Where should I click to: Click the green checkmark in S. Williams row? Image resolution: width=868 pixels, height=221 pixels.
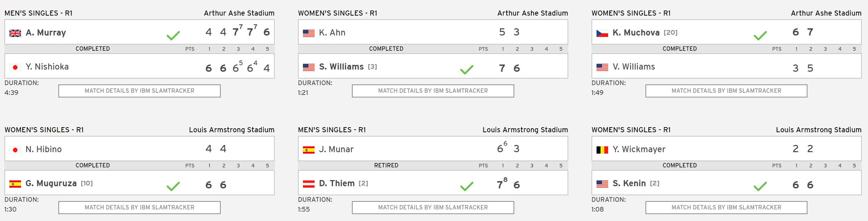pos(466,70)
